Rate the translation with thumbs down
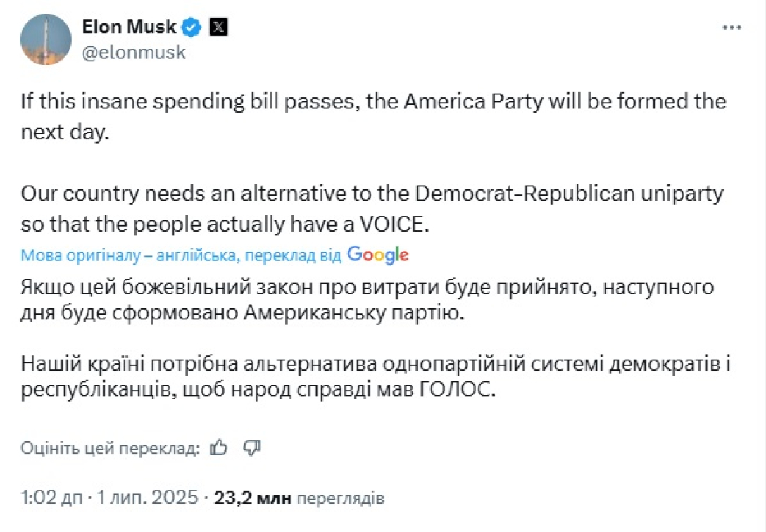Viewport: 766px width, 532px height. pos(252,448)
